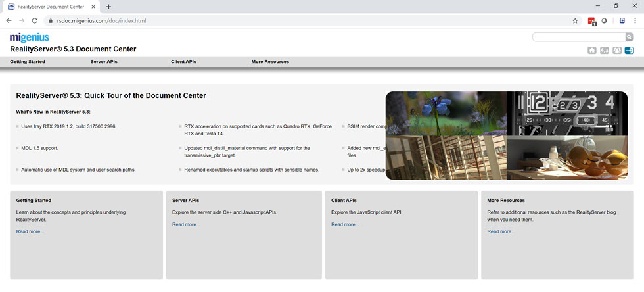Viewport: 644px width, 292px height.
Task: Click 'Automatic use of MDL system' bullet
Action: click(x=78, y=170)
